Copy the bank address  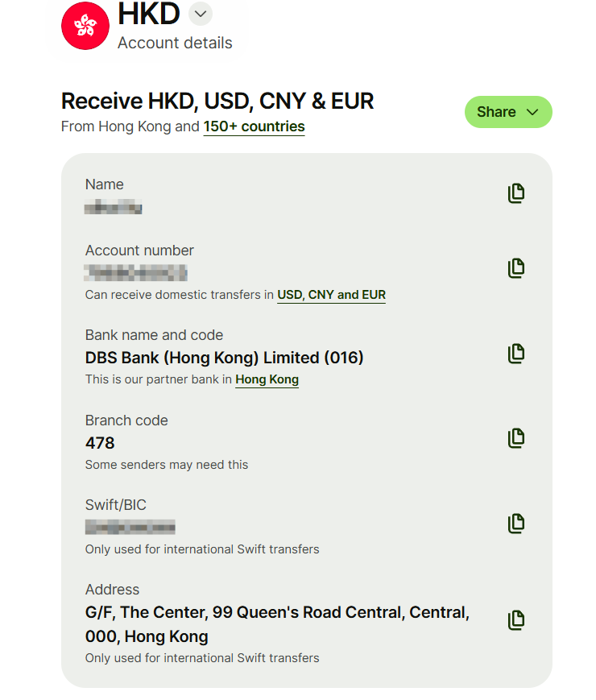point(516,620)
